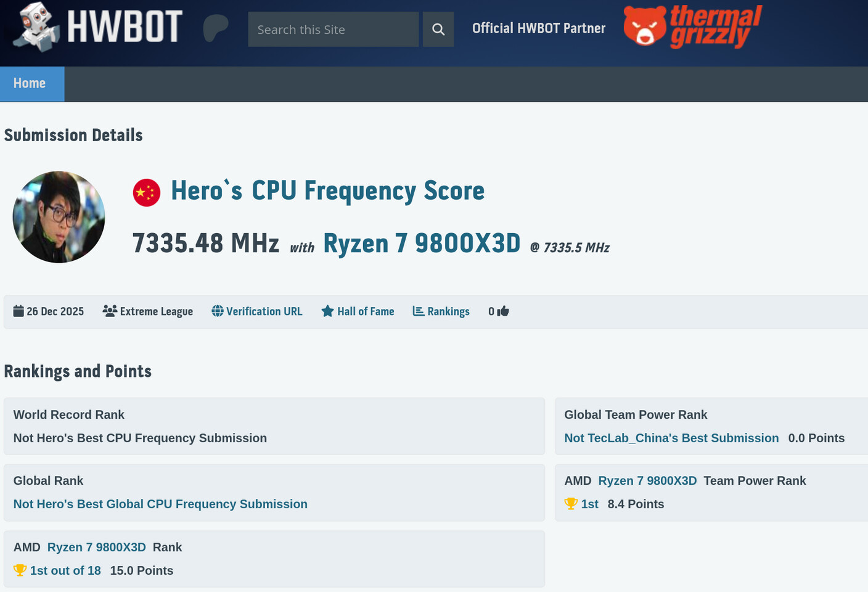Click the China flag icon
Viewport: 868px width, 592px height.
click(147, 192)
